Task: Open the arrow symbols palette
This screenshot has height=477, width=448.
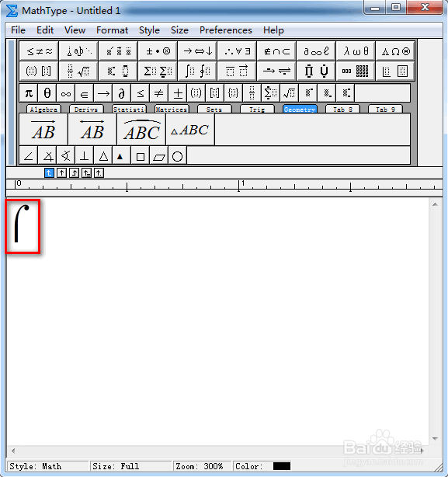Action: point(197,51)
